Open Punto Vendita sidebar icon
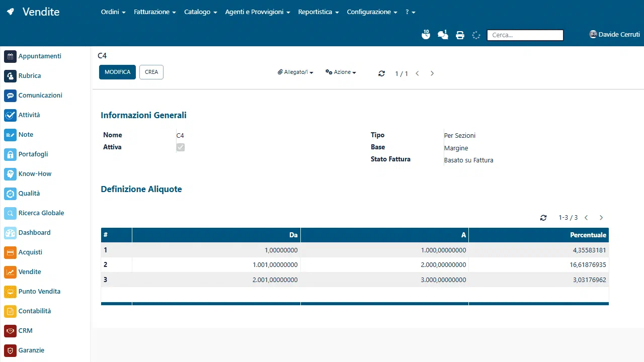Screen dimensions: 644x362 point(11,292)
